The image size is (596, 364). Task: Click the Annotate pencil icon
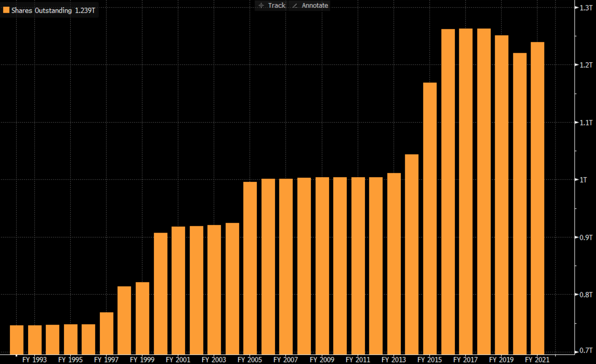pyautogui.click(x=295, y=5)
